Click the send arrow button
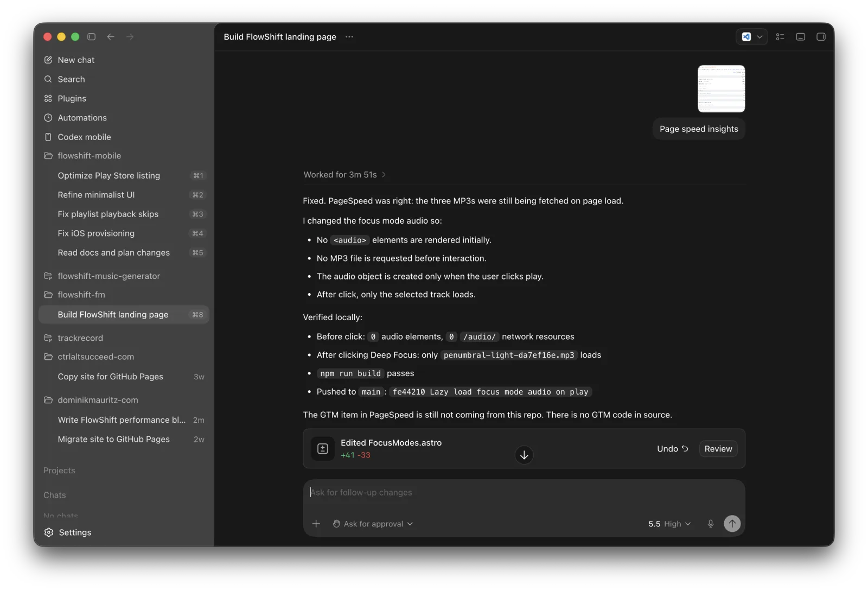The height and width of the screenshot is (591, 868). pos(732,524)
